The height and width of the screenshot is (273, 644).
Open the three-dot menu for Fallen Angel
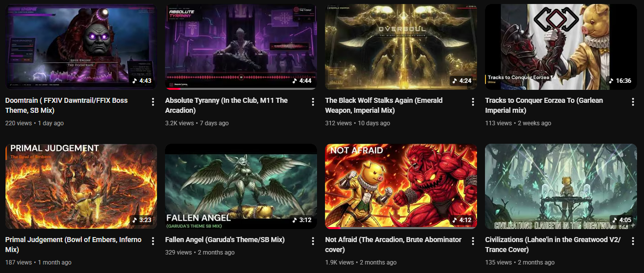313,241
